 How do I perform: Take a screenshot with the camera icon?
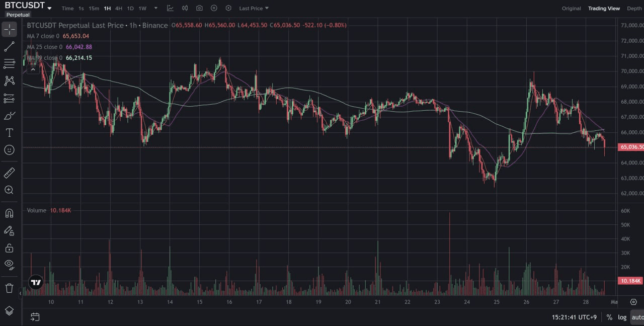click(x=199, y=8)
